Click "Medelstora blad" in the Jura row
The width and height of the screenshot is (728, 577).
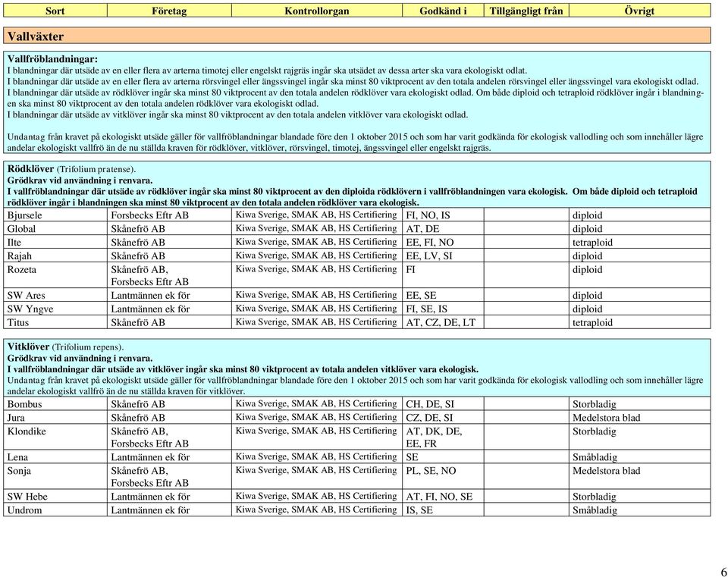pos(607,418)
